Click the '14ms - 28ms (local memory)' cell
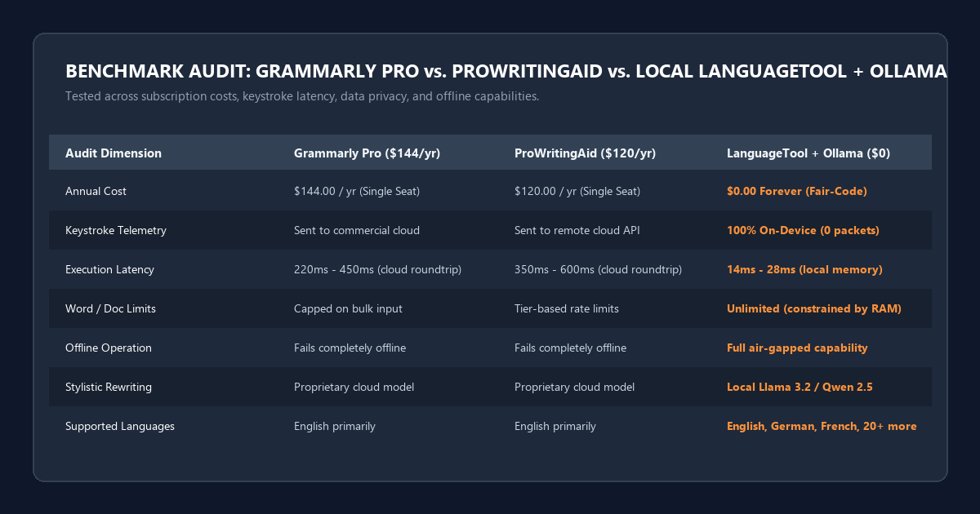 [804, 269]
